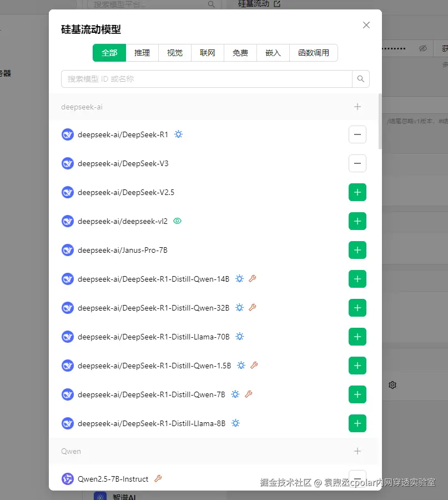448x500 pixels.
Task: Switch to the 视觉 tab
Action: click(x=175, y=53)
